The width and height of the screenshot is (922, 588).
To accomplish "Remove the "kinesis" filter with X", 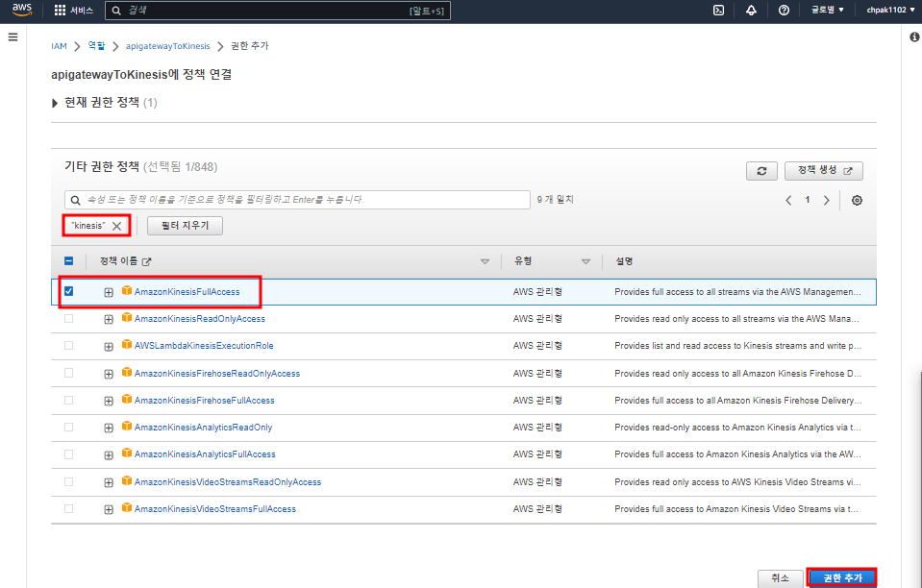I will pyautogui.click(x=117, y=226).
